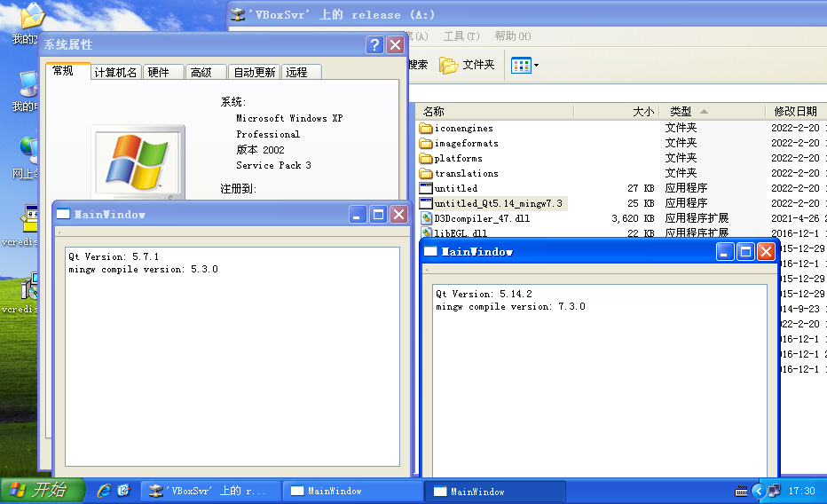Close the right MainWindow (Qt 5.14.2)
Viewport: 827px width, 504px height.
click(765, 252)
